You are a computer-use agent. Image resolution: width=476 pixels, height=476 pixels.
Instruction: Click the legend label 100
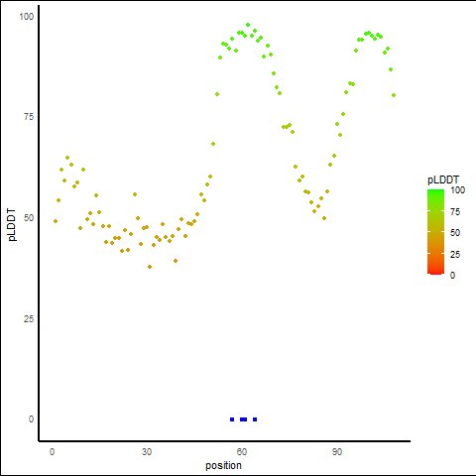(457, 190)
